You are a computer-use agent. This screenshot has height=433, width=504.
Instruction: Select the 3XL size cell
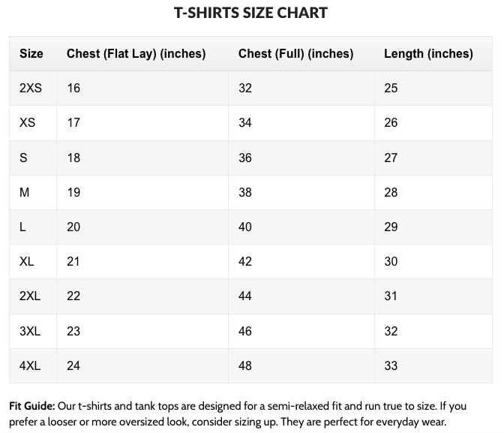[30, 331]
